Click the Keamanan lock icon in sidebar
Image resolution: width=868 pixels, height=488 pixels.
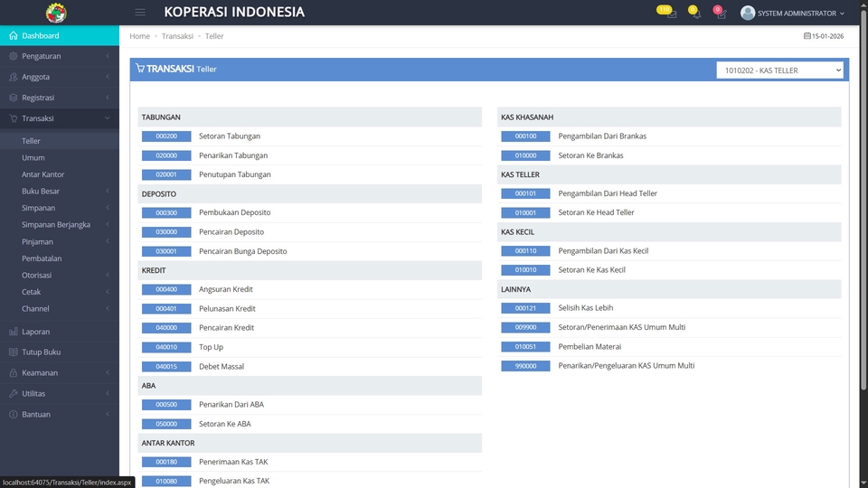click(x=14, y=373)
